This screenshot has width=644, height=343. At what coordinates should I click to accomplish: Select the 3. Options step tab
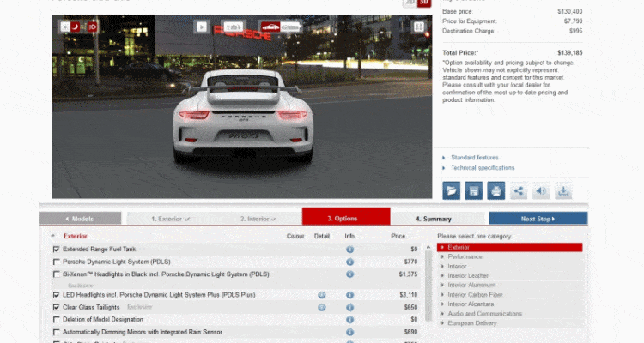(x=346, y=217)
